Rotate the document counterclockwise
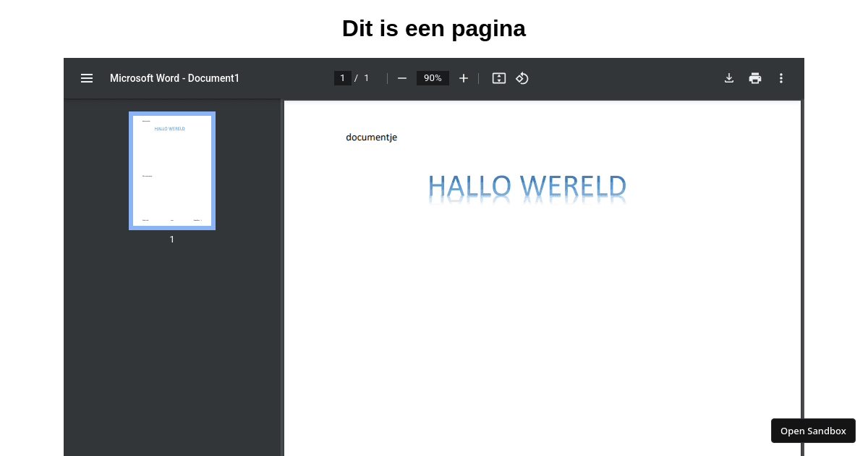The height and width of the screenshot is (456, 868). [x=522, y=78]
